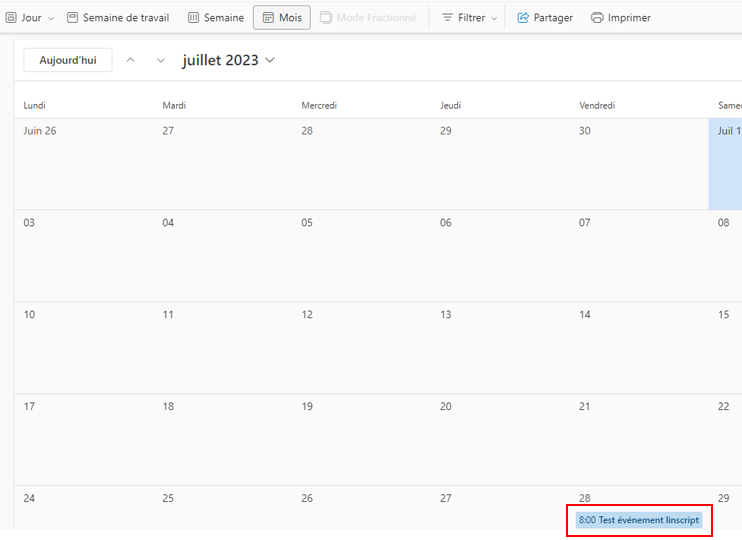
Task: Click the Imprimer printer icon
Action: click(597, 18)
